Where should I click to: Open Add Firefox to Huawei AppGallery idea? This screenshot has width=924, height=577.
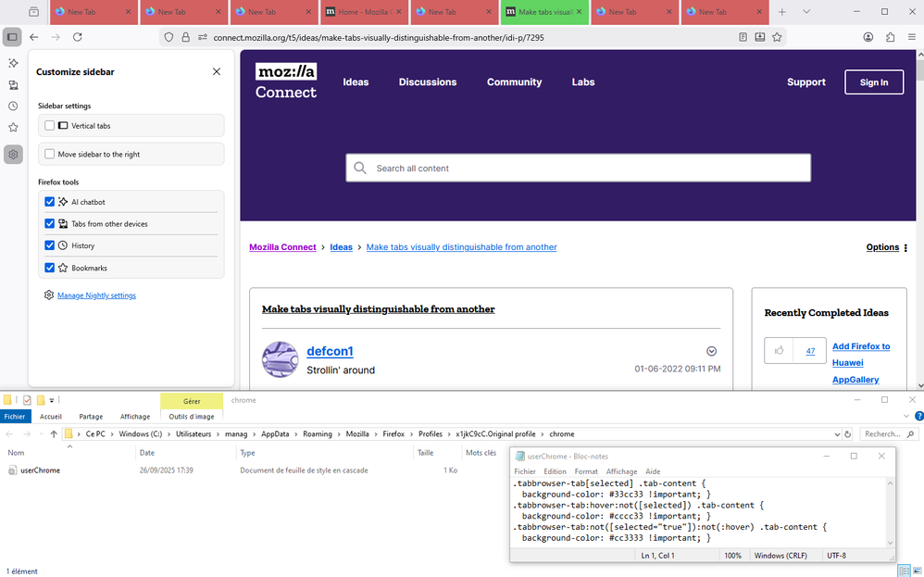[x=861, y=363]
